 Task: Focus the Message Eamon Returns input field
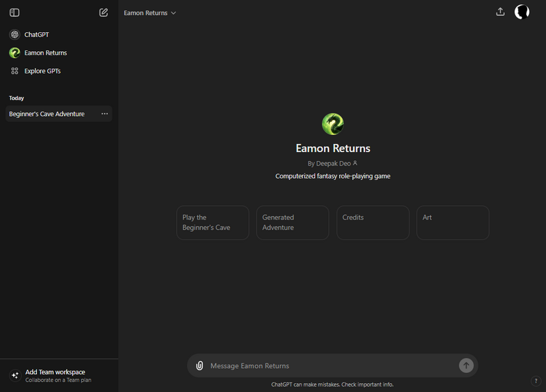coord(331,365)
